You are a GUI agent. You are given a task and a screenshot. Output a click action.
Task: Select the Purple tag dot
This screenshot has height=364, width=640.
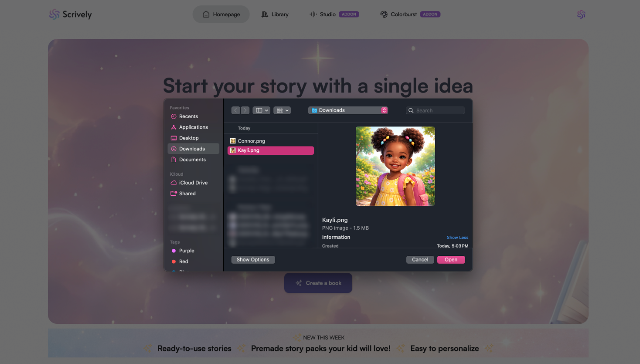coord(174,251)
